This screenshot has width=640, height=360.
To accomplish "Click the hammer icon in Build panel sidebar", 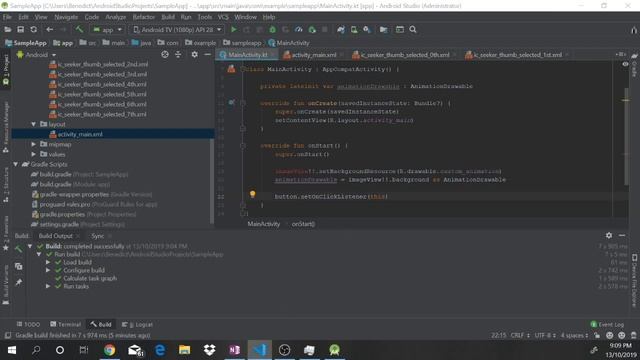I will tap(18, 249).
